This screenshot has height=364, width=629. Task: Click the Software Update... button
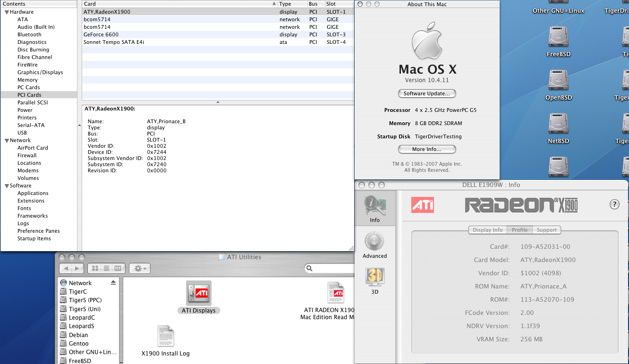[x=427, y=93]
